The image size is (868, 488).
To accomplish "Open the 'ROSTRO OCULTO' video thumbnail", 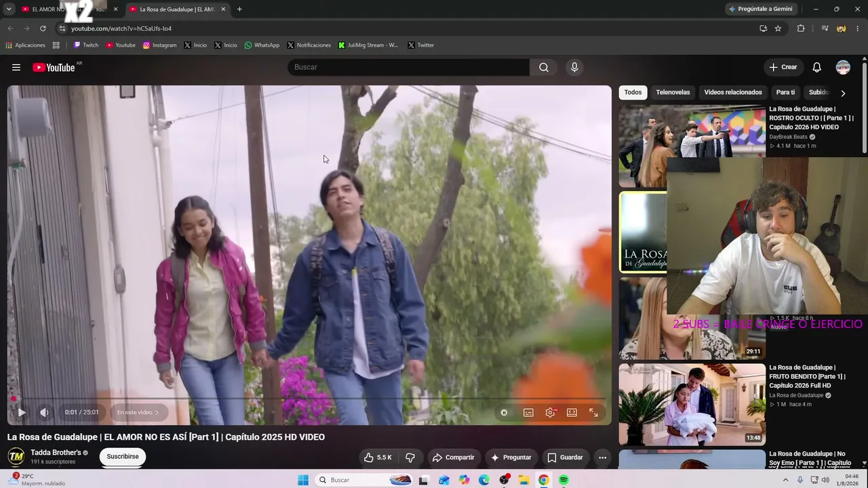I will pos(692,146).
